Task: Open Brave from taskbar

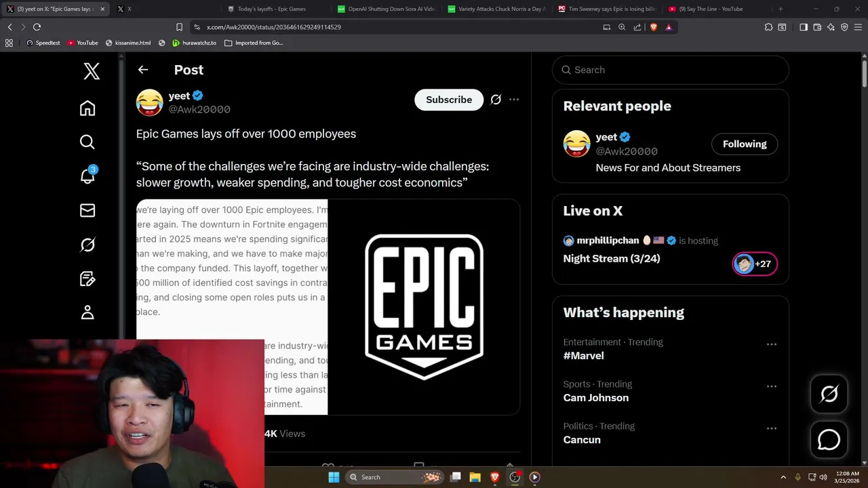Action: click(x=495, y=477)
